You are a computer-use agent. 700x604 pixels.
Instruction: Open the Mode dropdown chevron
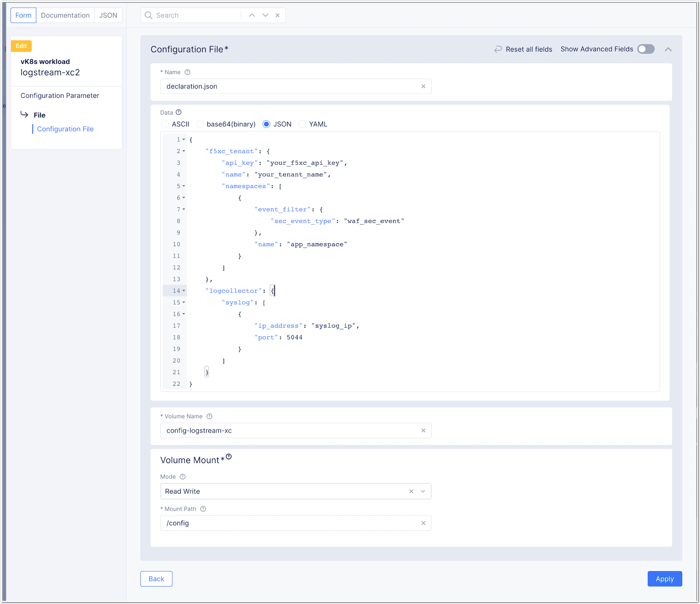[x=423, y=491]
